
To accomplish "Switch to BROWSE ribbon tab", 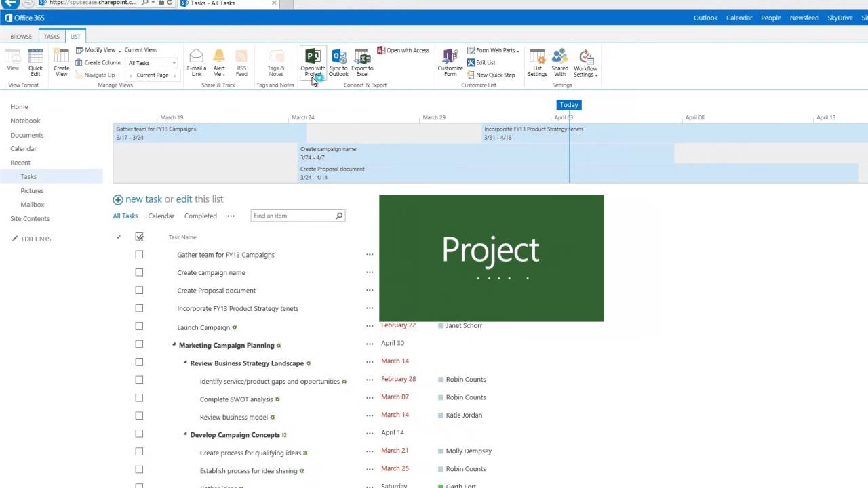I will click(21, 37).
